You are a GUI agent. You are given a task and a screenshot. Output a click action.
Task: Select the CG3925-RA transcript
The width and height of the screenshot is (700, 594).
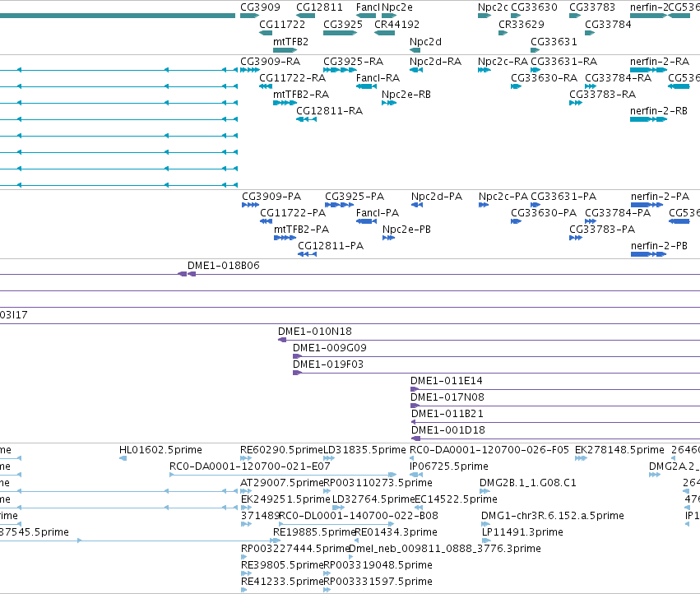click(x=339, y=70)
